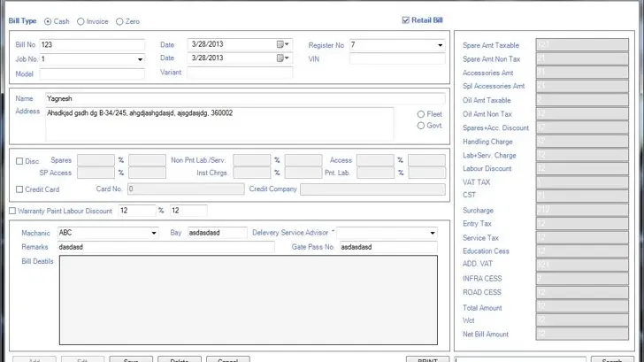Click the Gate Pass No. field

coord(388,247)
